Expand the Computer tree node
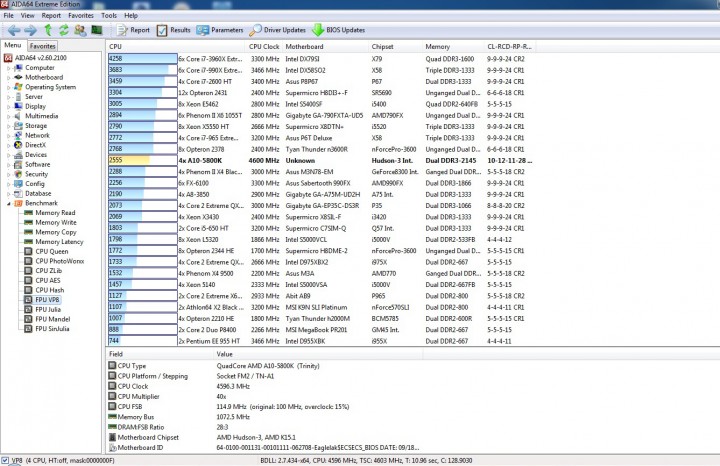This screenshot has width=720, height=466. coord(8,68)
